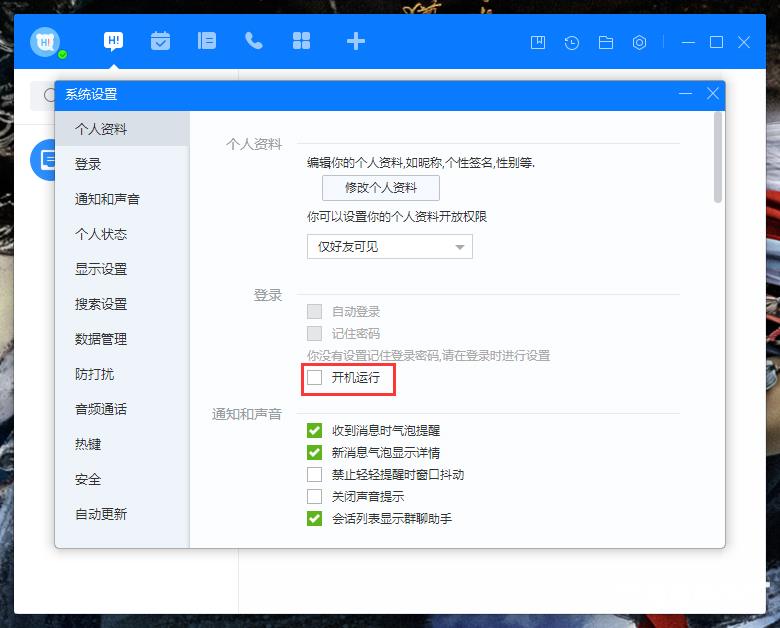Close the 系统设置 dialog
Screen dimensions: 780x628
point(712,94)
